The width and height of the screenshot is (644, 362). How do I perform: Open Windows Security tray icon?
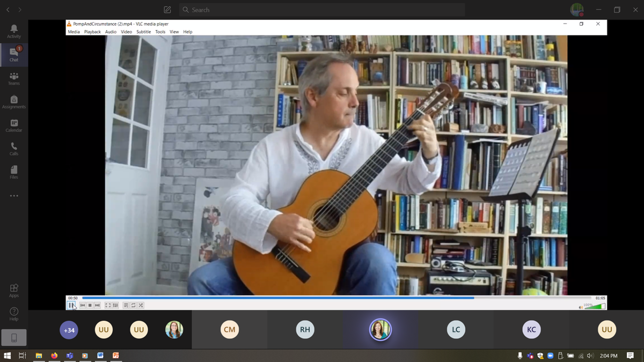pyautogui.click(x=540, y=356)
